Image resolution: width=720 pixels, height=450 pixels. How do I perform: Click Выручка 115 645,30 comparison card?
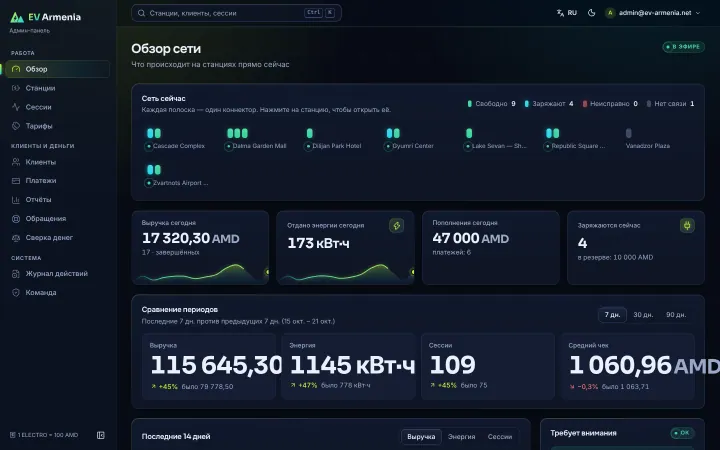pos(208,366)
